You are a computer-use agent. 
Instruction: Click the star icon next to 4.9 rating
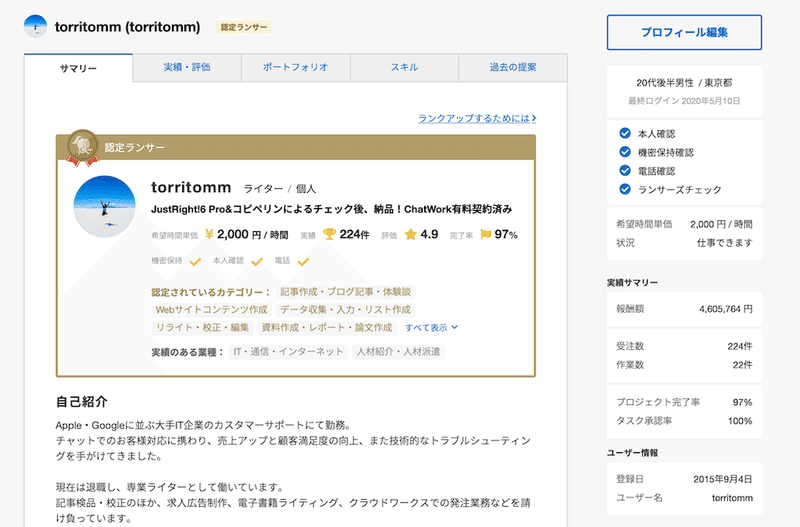coord(411,234)
